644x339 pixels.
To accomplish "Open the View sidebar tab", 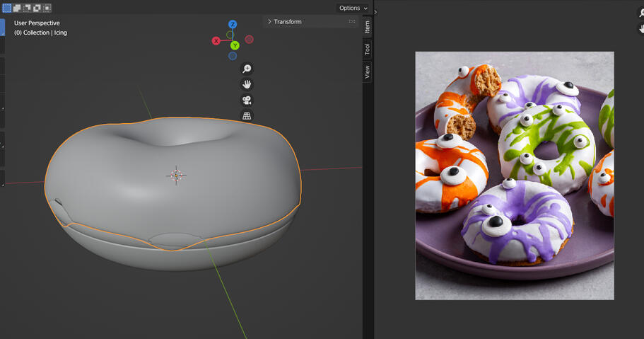I will (x=368, y=71).
